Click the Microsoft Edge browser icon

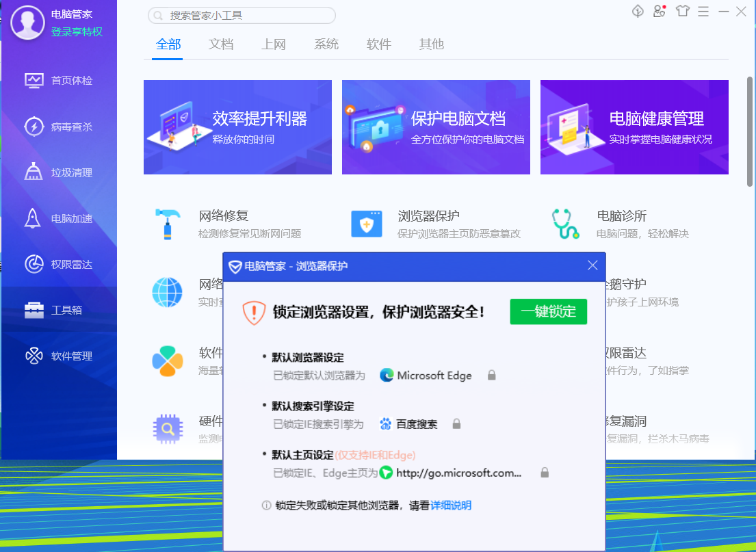pos(386,375)
